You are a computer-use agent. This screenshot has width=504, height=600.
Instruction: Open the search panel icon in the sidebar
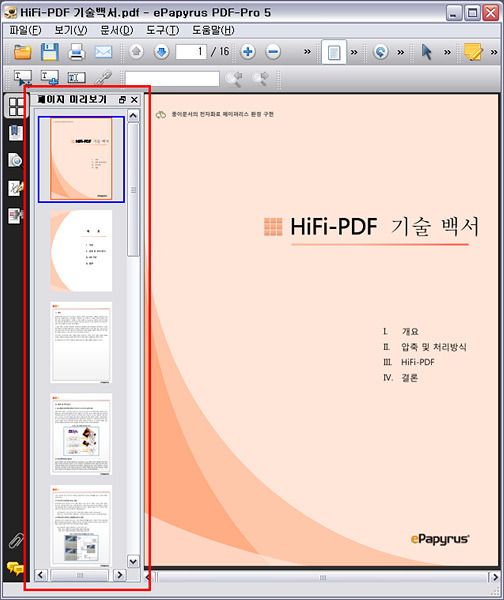15,160
